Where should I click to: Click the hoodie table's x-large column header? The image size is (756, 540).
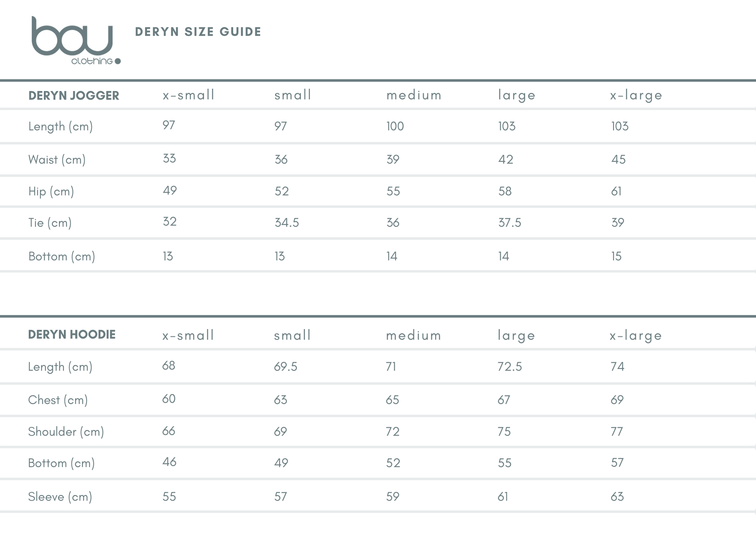[636, 335]
